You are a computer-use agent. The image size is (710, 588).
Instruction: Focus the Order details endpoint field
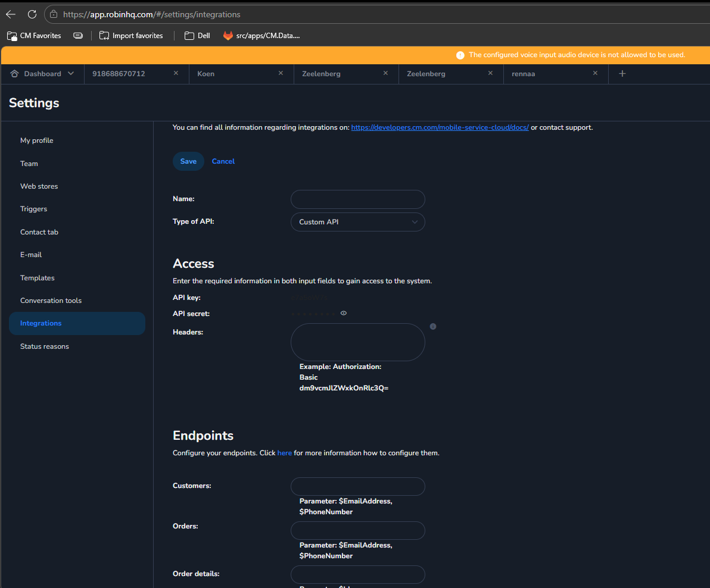(x=358, y=574)
